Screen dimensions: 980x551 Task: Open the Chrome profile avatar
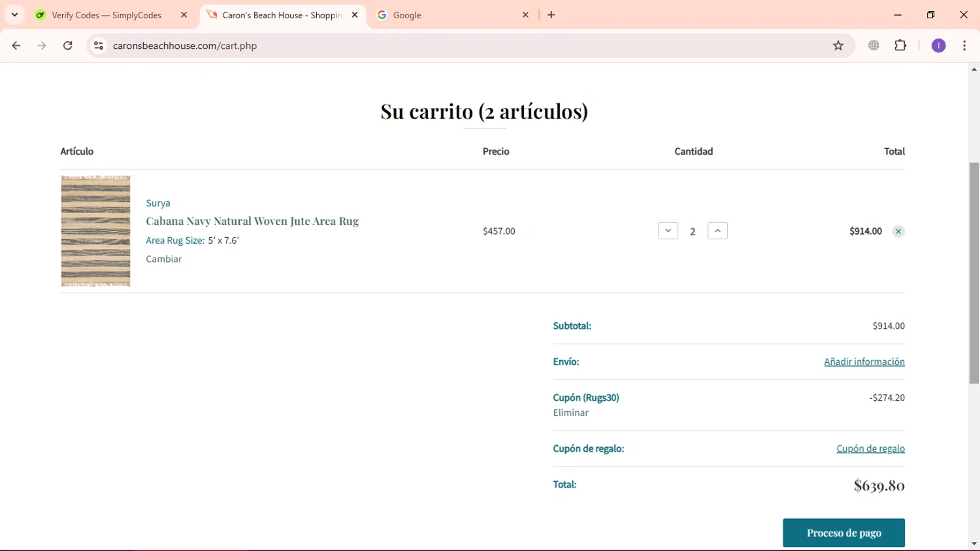pos(938,46)
